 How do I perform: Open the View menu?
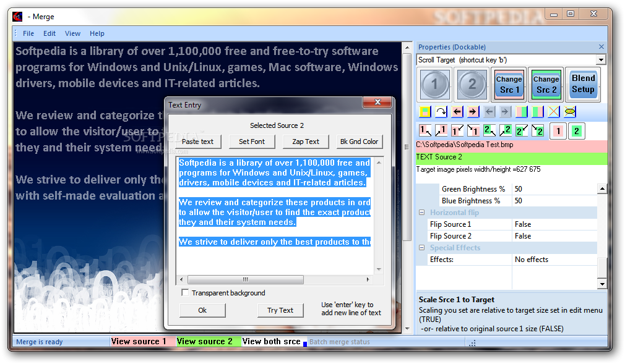click(x=72, y=33)
